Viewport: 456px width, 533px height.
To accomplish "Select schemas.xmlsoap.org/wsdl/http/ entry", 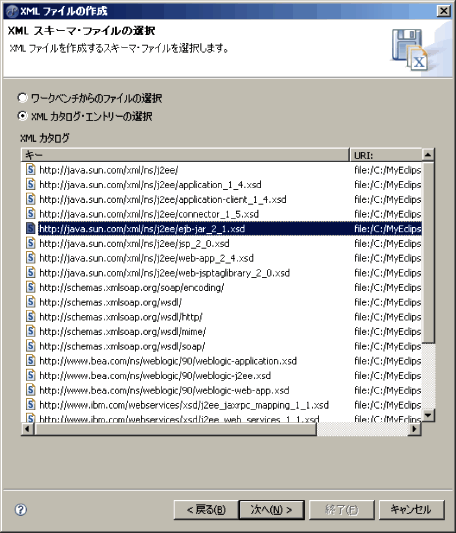I will [x=121, y=316].
